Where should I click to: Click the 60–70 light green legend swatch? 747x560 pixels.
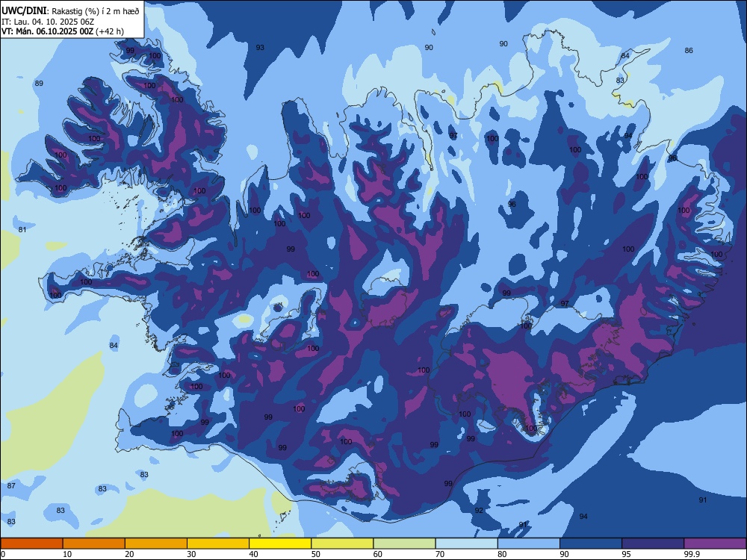pos(404,544)
